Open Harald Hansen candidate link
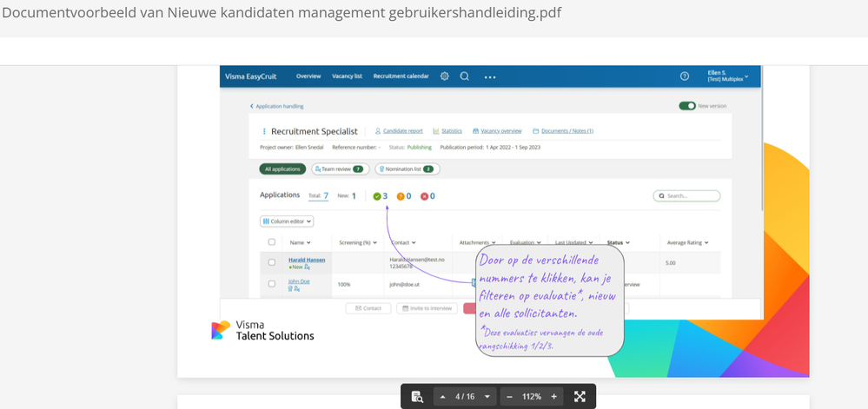 coord(307,260)
